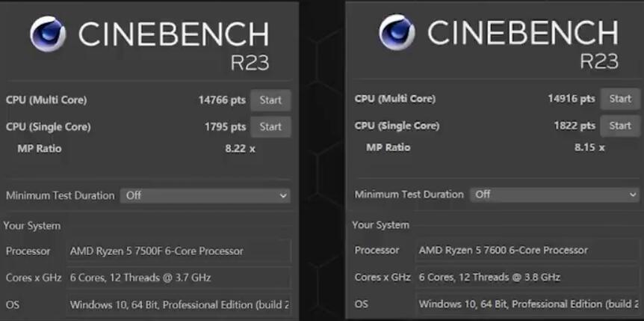Viewport: 644px width, 321px height.
Task: Select the cores field showing 3.7 GHz
Action: tap(179, 278)
